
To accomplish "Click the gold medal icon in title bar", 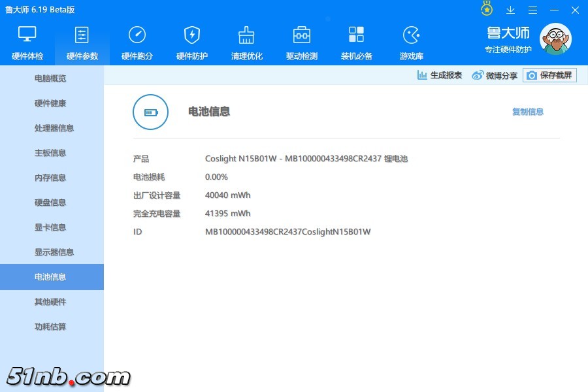I will [x=487, y=10].
